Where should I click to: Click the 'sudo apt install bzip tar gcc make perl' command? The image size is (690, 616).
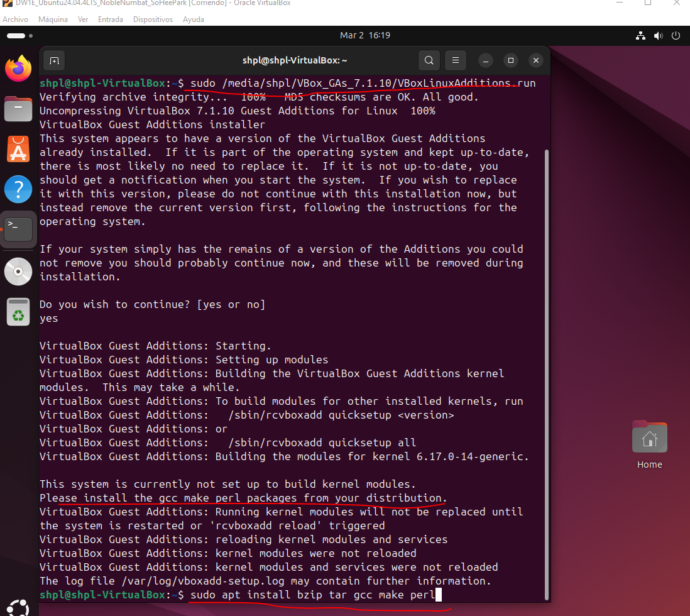312,595
